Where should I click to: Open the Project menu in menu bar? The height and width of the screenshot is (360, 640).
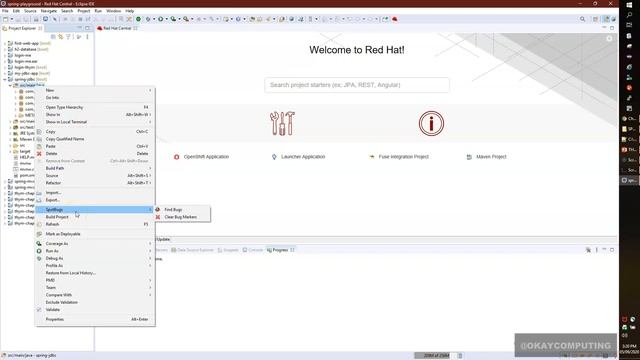click(84, 11)
